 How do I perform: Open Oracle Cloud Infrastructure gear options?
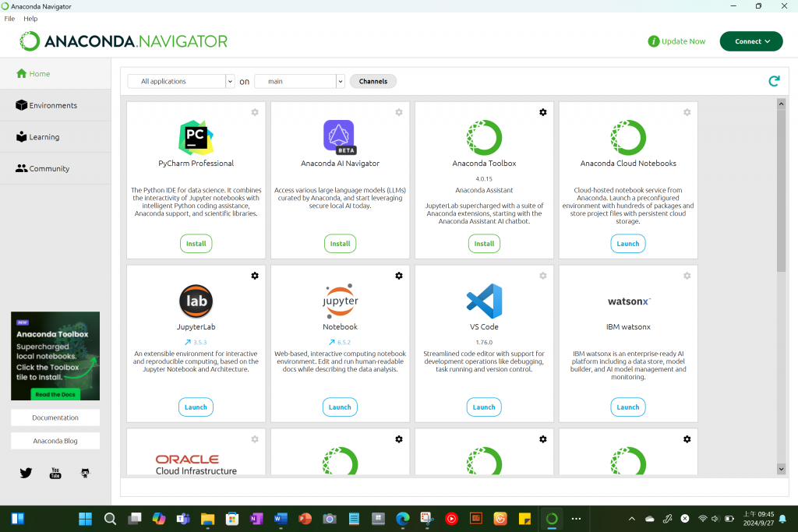pos(255,439)
